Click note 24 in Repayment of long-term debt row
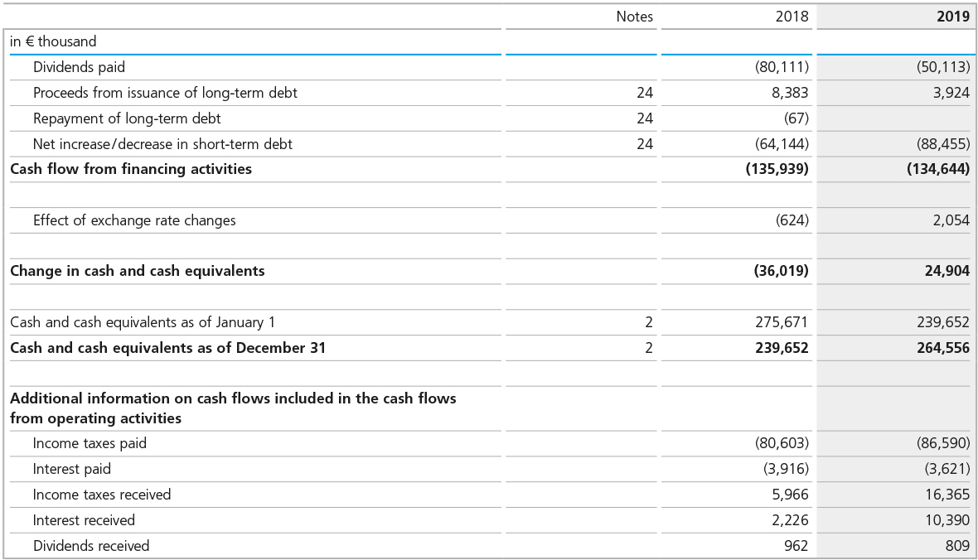 click(644, 118)
